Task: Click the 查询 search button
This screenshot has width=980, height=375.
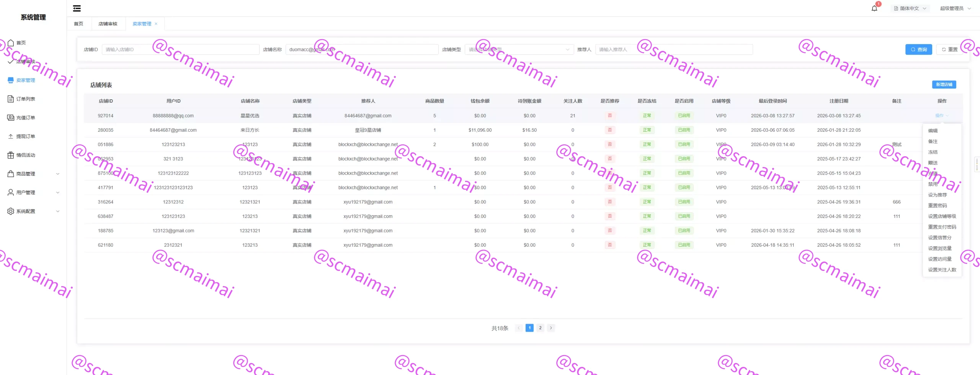Action: (x=919, y=50)
